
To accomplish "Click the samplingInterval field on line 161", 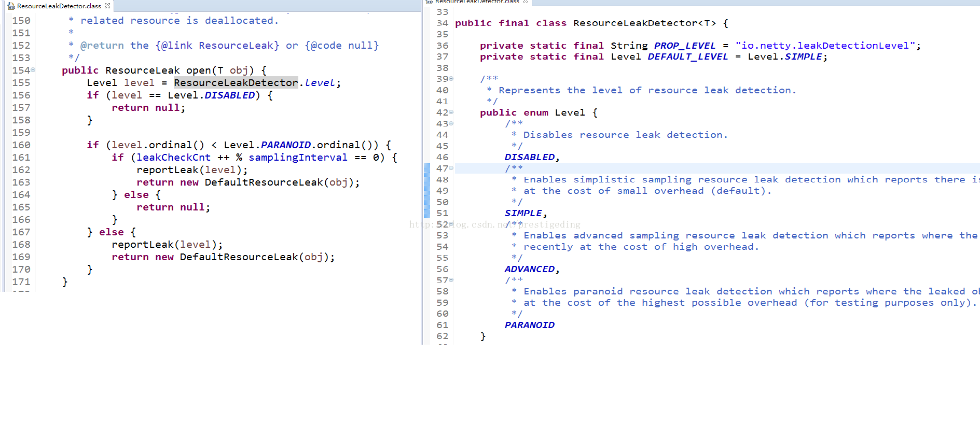I will [298, 158].
